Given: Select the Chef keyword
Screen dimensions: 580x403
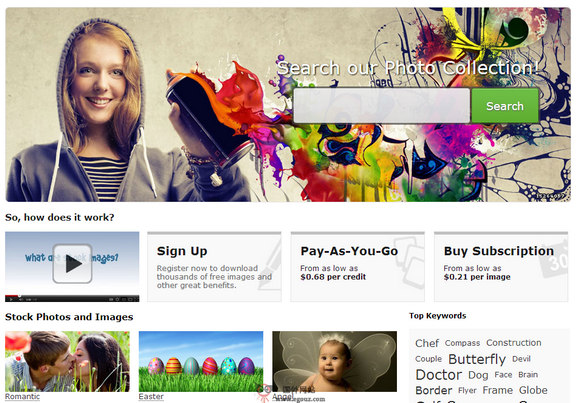Looking at the screenshot, I should pyautogui.click(x=427, y=343).
